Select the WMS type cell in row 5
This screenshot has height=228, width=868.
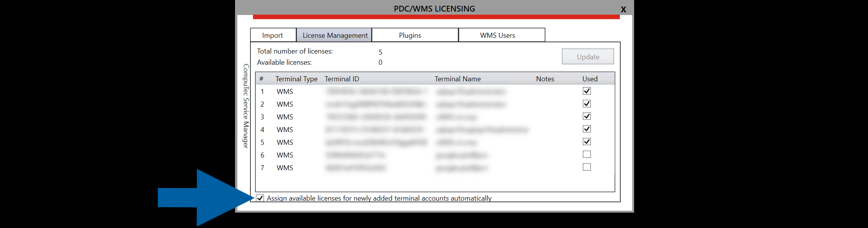(285, 142)
